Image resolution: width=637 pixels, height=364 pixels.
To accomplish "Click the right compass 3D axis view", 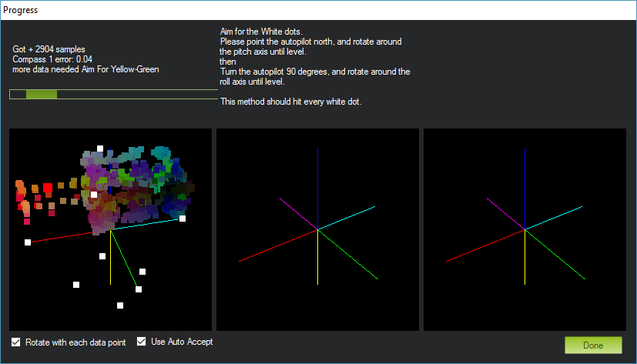I will coord(525,229).
